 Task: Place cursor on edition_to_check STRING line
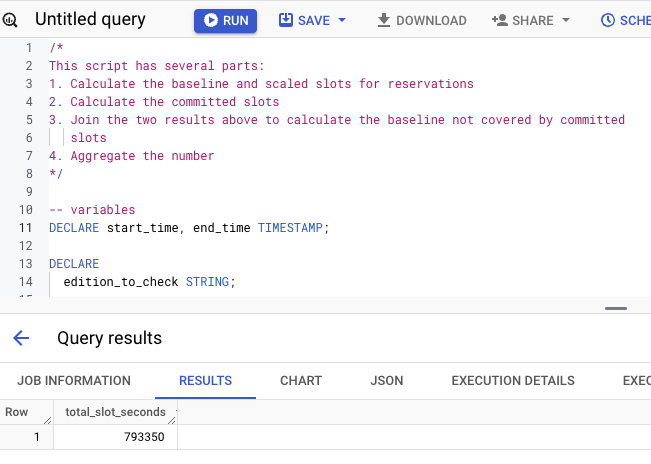(149, 282)
